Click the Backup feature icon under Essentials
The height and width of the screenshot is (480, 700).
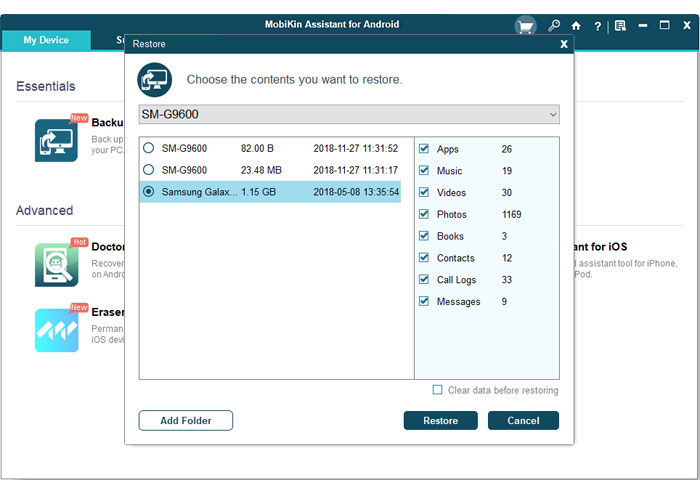(x=56, y=140)
